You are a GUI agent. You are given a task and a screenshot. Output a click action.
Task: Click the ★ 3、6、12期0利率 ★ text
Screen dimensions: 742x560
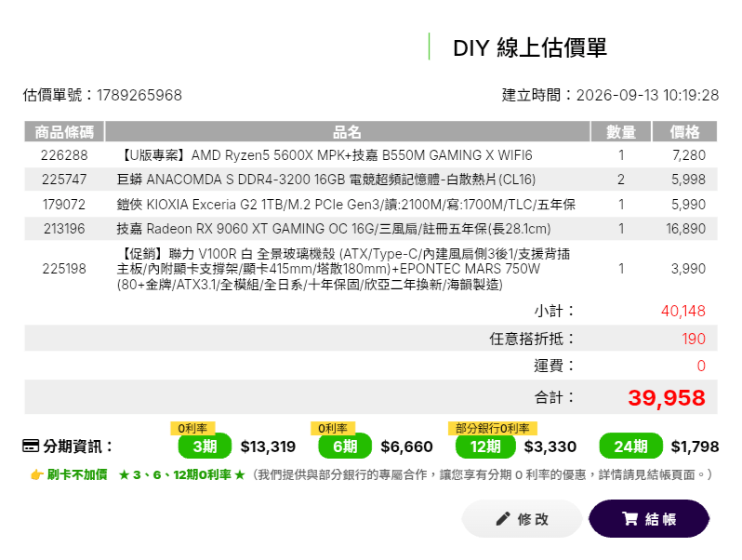tap(182, 474)
